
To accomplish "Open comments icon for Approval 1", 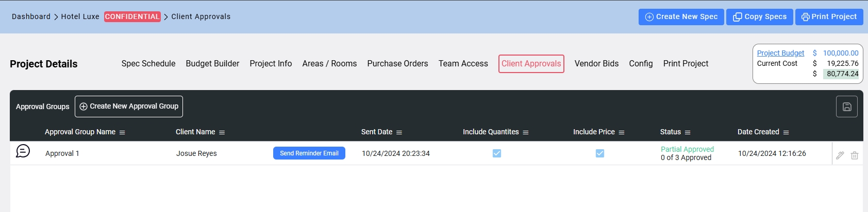I will (23, 151).
